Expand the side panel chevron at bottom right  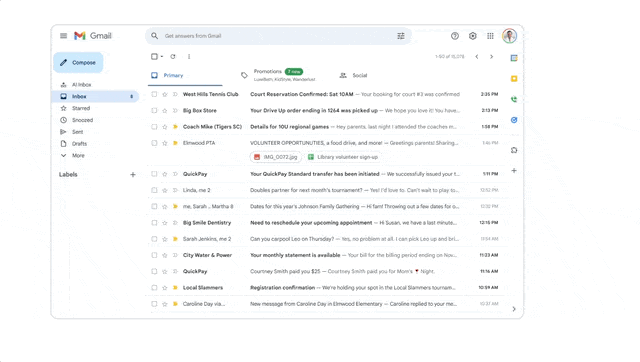pyautogui.click(x=514, y=309)
